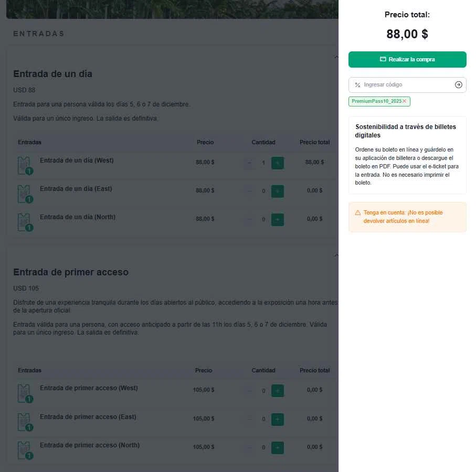476x472 pixels.
Task: Open ticket icon for Entrada de un día (East)
Action: [x=25, y=194]
